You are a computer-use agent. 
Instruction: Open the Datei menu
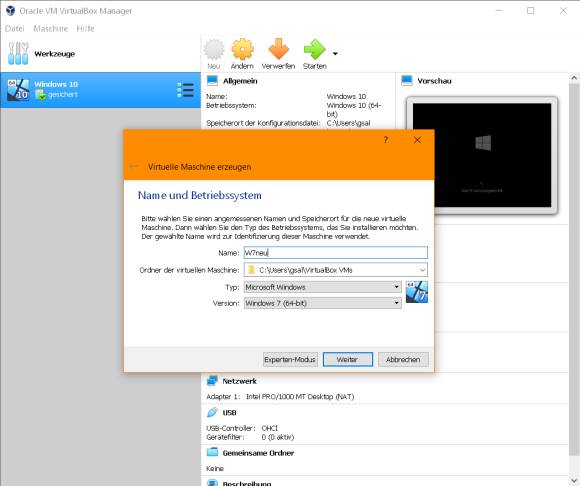click(14, 28)
